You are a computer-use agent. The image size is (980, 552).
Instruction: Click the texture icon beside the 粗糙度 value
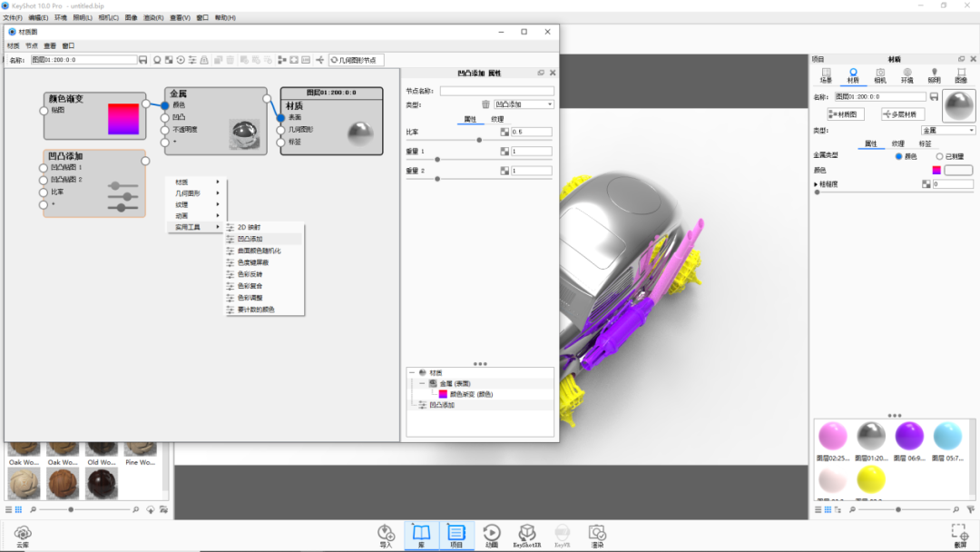click(926, 183)
